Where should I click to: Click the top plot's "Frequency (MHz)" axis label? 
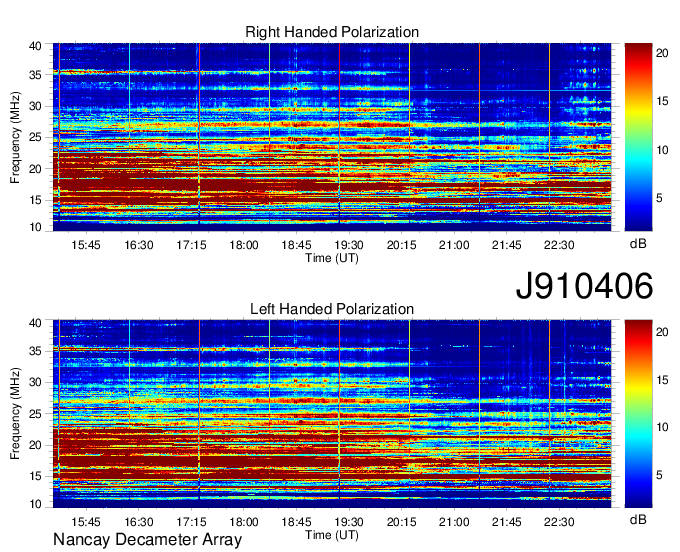[x=15, y=137]
